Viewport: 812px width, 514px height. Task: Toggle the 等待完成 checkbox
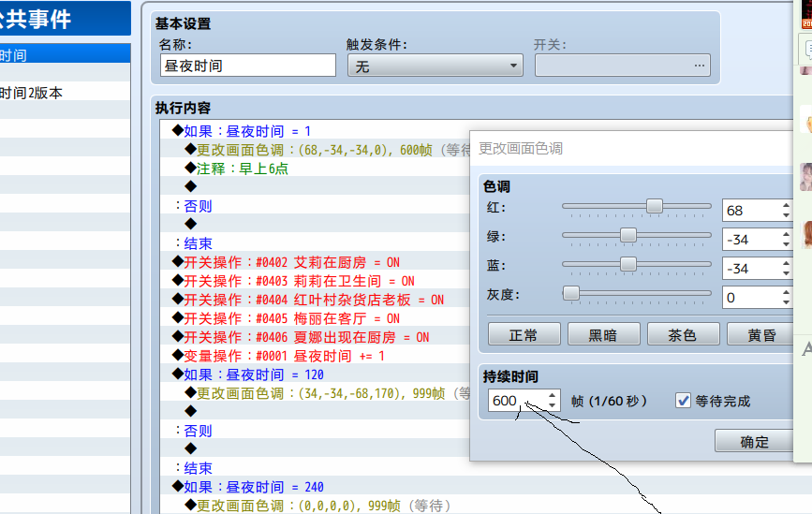(x=683, y=401)
